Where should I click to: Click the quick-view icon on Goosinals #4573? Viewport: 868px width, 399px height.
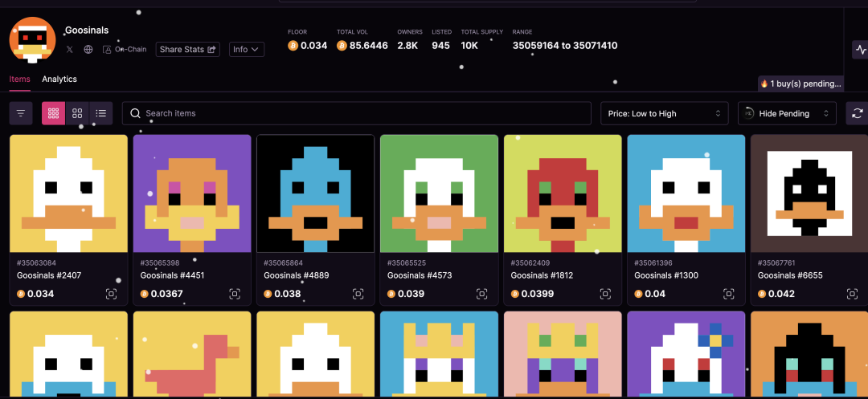coord(481,294)
